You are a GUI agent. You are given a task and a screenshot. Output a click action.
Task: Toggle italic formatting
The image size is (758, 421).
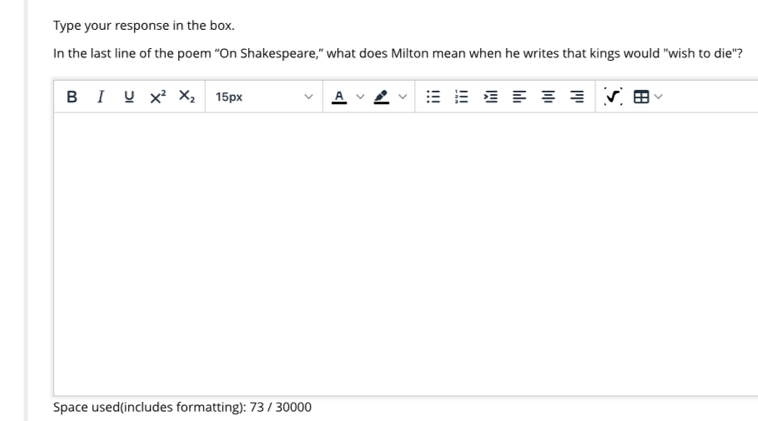[99, 97]
